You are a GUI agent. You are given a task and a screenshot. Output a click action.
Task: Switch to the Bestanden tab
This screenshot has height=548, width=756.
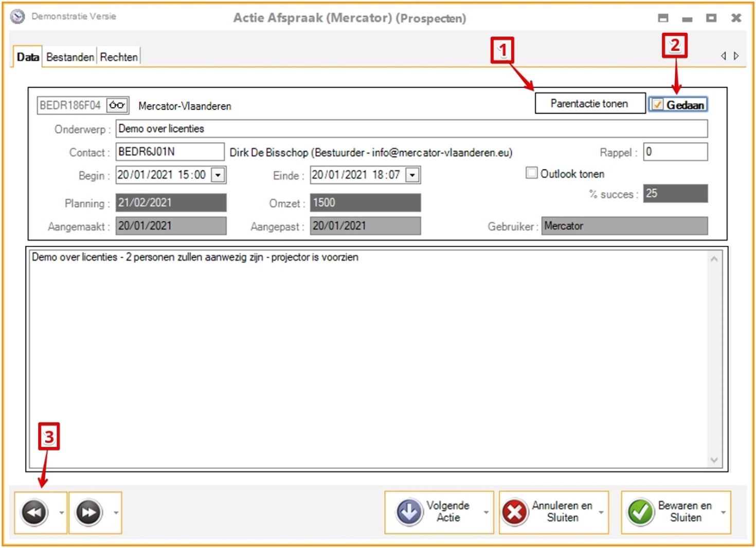coord(70,57)
